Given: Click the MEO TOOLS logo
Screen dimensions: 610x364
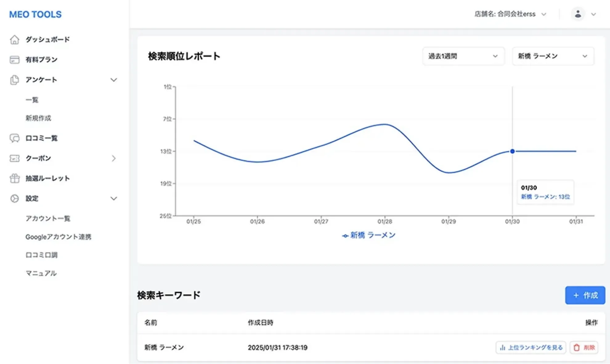Looking at the screenshot, I should point(35,14).
